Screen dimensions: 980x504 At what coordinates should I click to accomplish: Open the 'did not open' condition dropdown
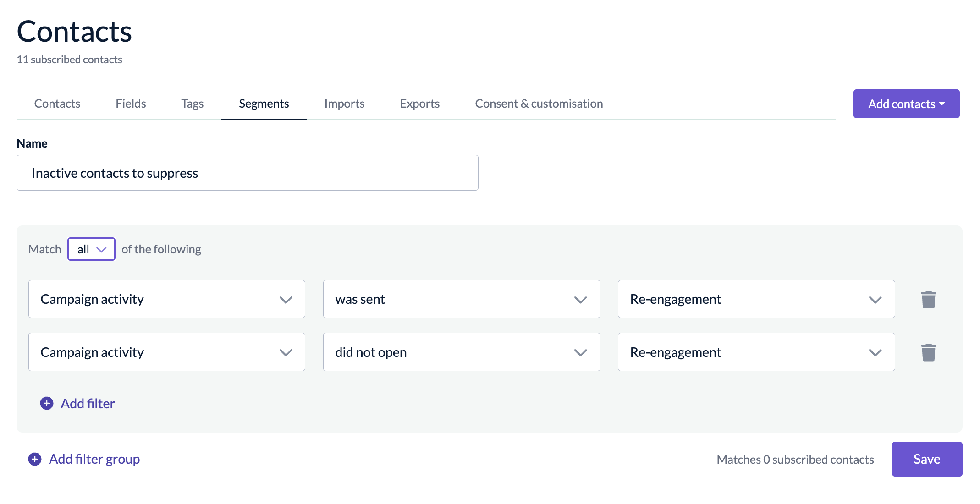click(462, 352)
